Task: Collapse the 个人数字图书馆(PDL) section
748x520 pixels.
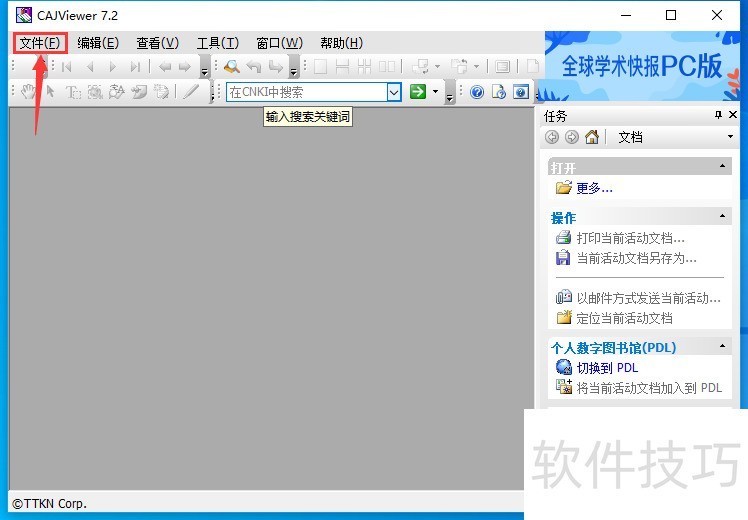Action: [x=723, y=347]
